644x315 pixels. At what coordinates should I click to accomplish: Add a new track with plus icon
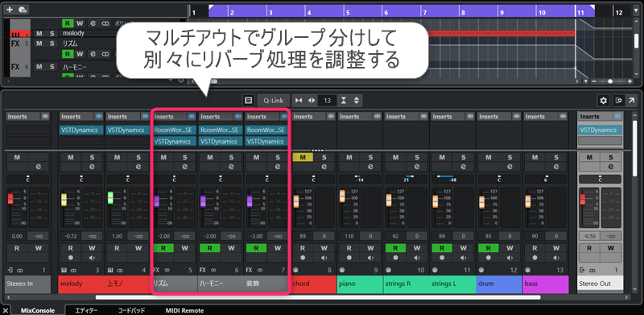(x=10, y=9)
